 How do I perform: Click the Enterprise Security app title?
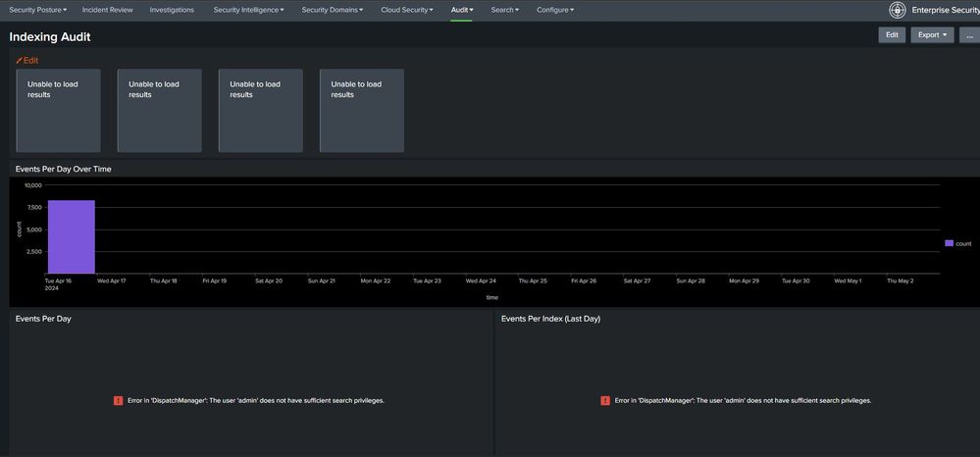click(x=945, y=10)
